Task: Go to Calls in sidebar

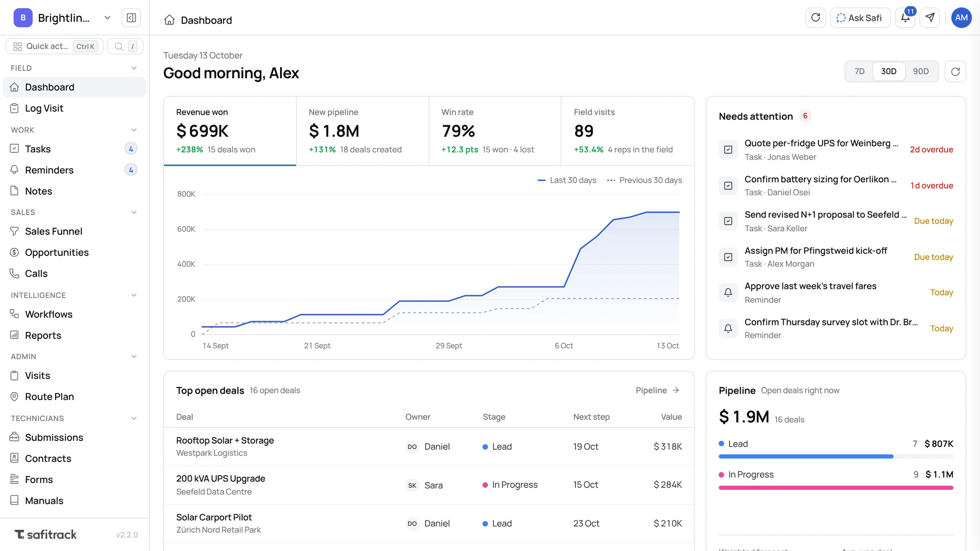Action: click(x=74, y=273)
